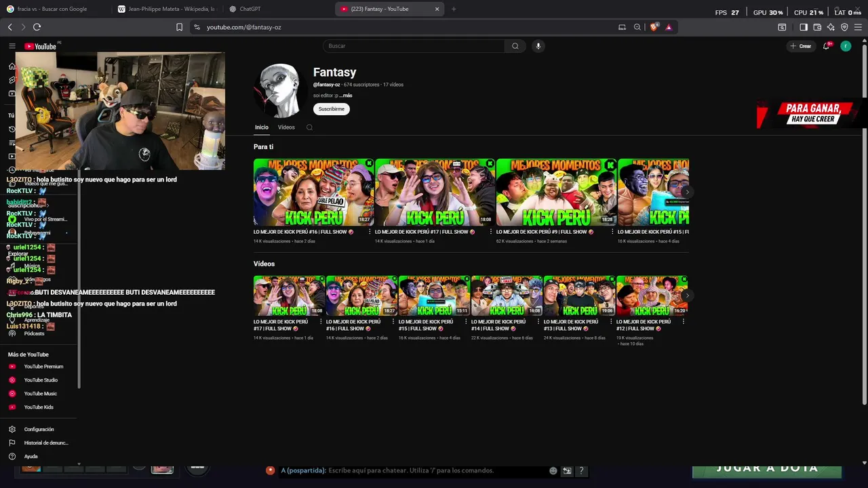Viewport: 868px width, 488px height.
Task: Close the Fantasy YouTube tab
Action: point(437,9)
